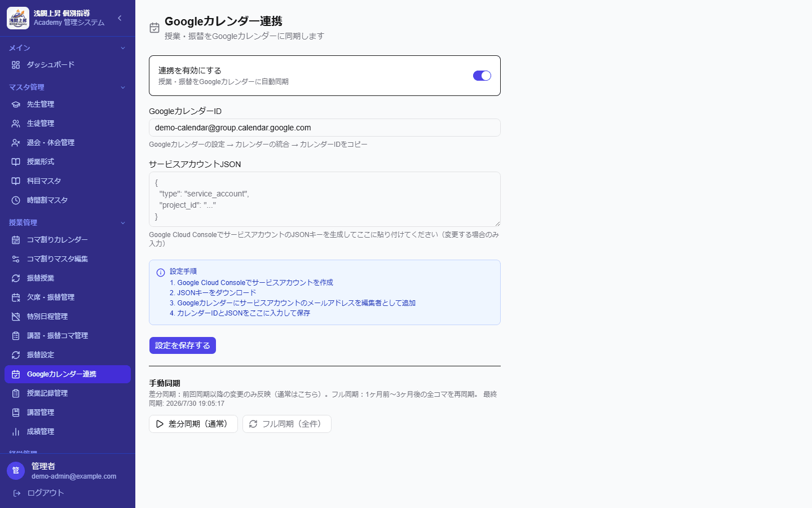Viewport: 812px width, 508px height.
Task: Click the 振替設定 sync icon
Action: (16, 355)
